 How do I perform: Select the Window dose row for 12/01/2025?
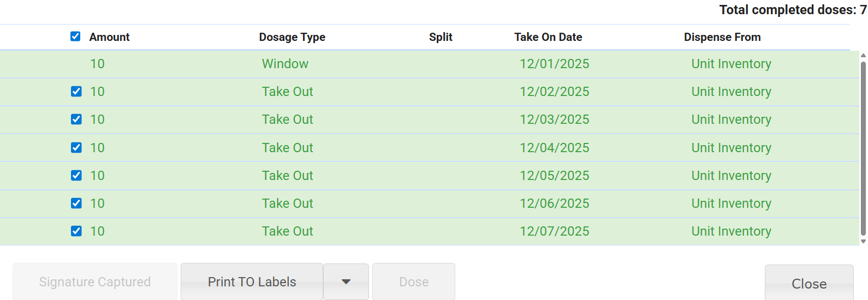click(285, 64)
